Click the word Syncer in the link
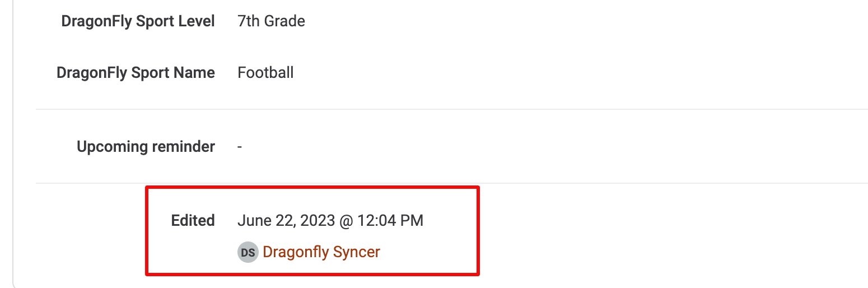Viewport: 868px width, 288px height. [x=357, y=252]
